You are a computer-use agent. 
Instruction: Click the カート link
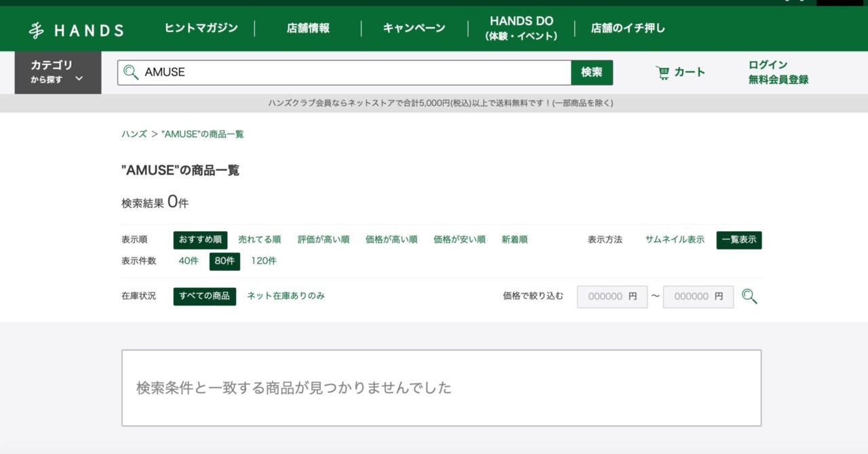pyautogui.click(x=690, y=73)
